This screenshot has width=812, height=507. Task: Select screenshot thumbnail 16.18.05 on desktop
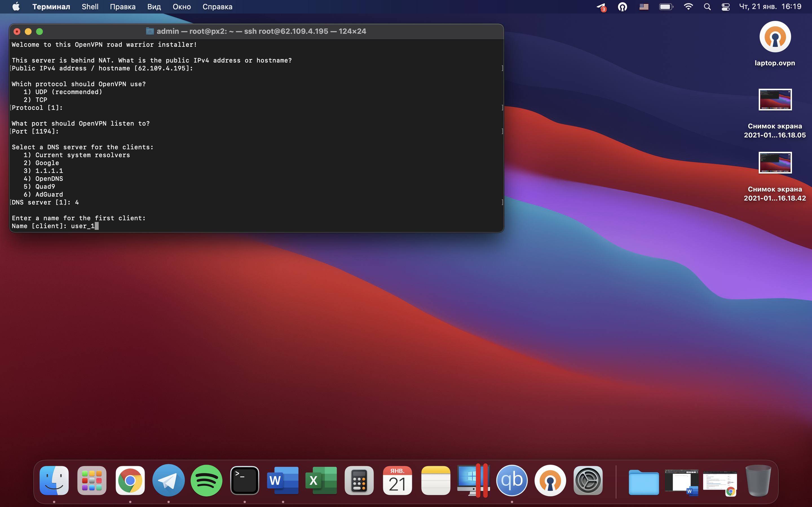(775, 100)
